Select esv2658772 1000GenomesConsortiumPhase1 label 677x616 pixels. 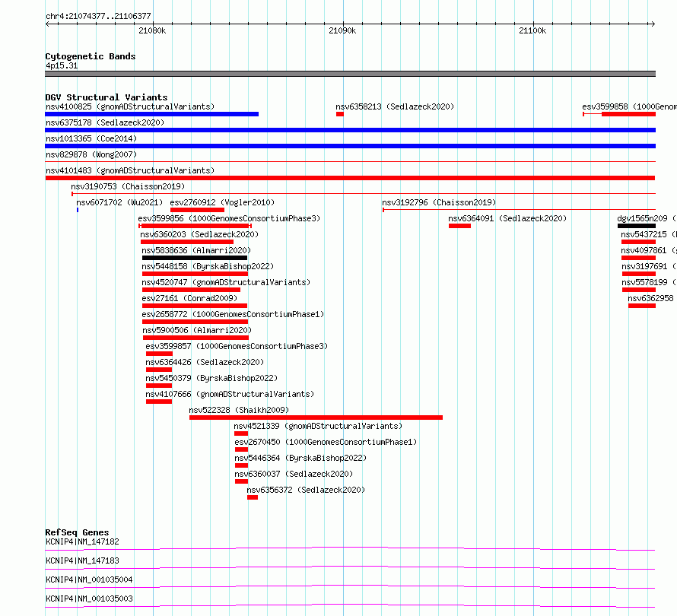[233, 314]
